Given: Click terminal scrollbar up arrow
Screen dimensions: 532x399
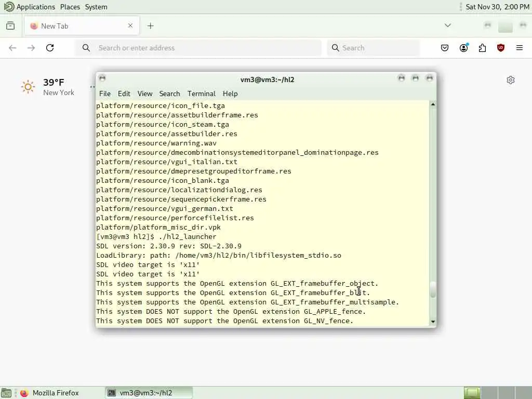Looking at the screenshot, I should (x=433, y=104).
